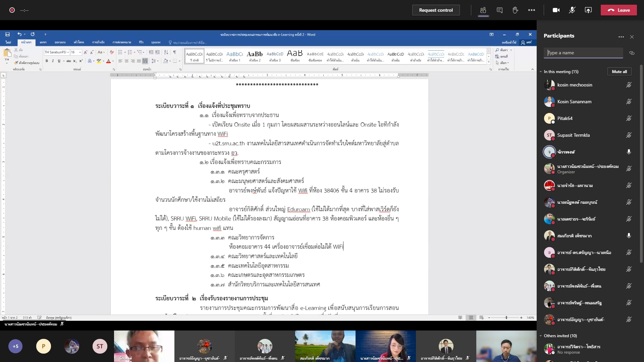Viewport: 644px width, 362px height.
Task: Click the copy join link icon
Action: pos(632,53)
